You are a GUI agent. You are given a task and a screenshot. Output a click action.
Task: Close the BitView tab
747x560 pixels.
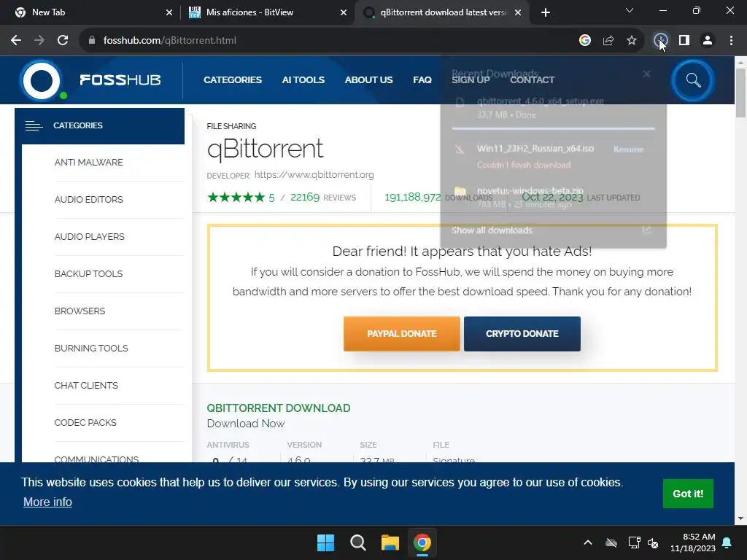pyautogui.click(x=344, y=12)
